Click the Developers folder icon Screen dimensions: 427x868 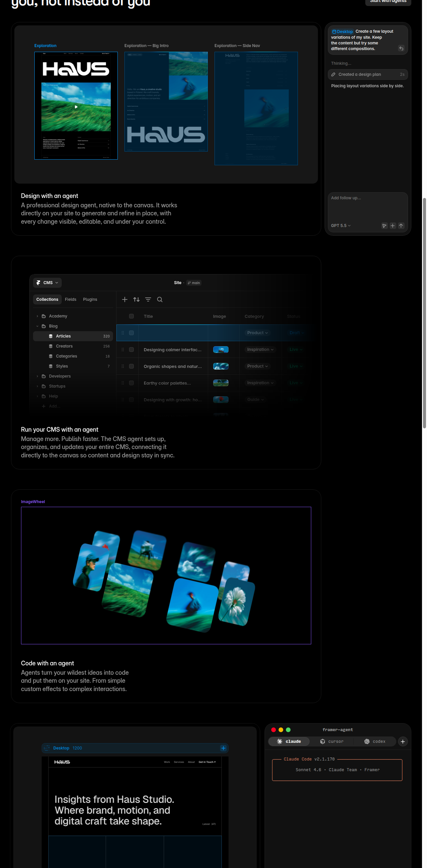click(x=44, y=376)
